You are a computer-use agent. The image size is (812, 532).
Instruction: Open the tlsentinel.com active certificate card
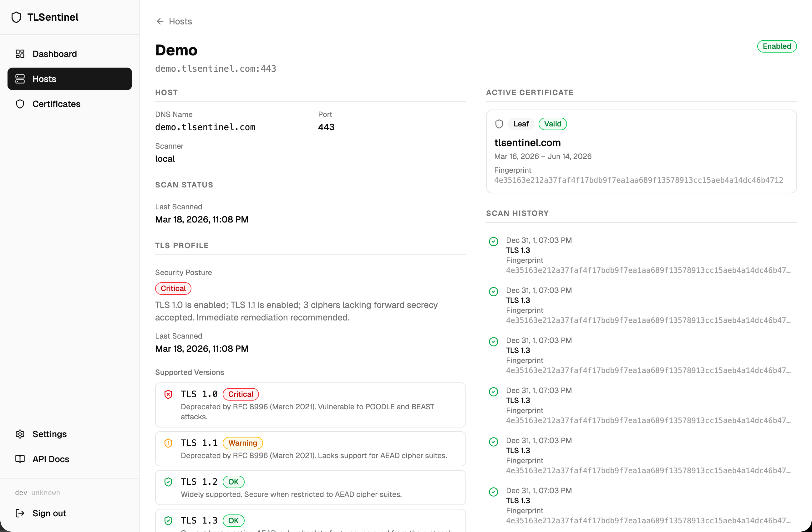click(x=527, y=143)
